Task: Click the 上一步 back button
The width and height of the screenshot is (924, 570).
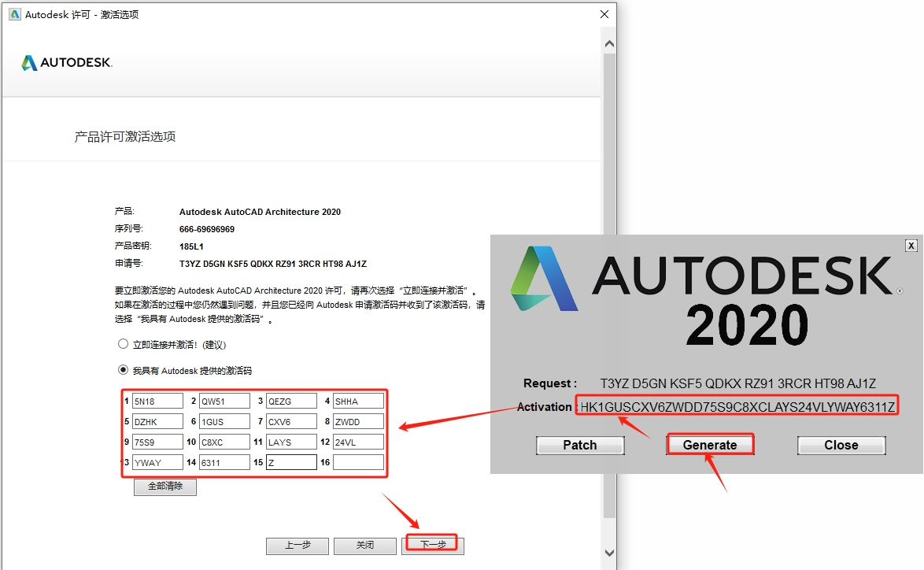Action: 298,546
